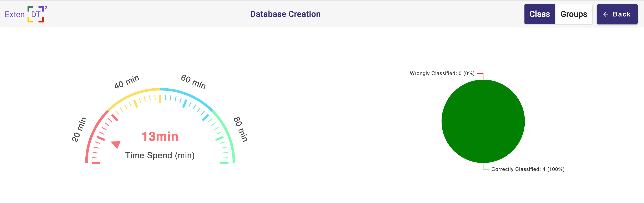The image size is (644, 203).
Task: Click the Time Spend (min) caption
Action: (x=160, y=155)
